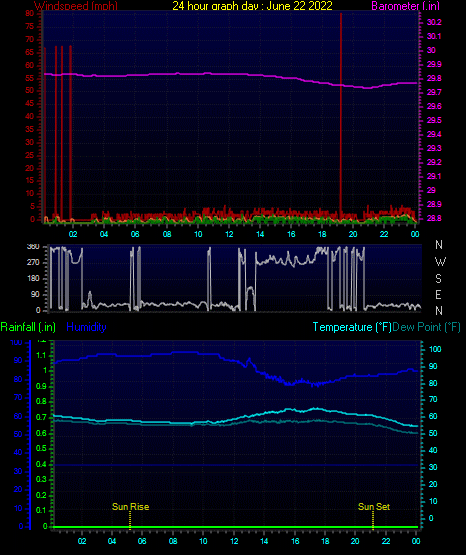Click the Sun Set marker label
Viewport: 466px width, 555px height.
[374, 507]
